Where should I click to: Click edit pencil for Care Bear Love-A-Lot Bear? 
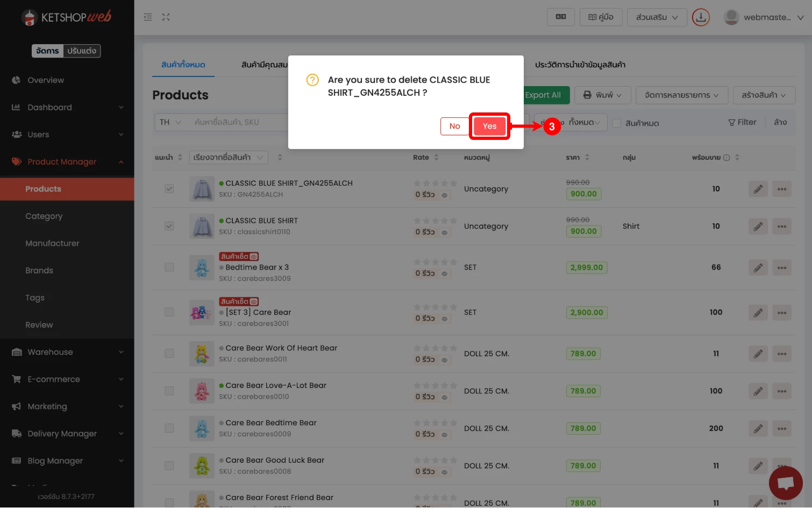coord(758,391)
